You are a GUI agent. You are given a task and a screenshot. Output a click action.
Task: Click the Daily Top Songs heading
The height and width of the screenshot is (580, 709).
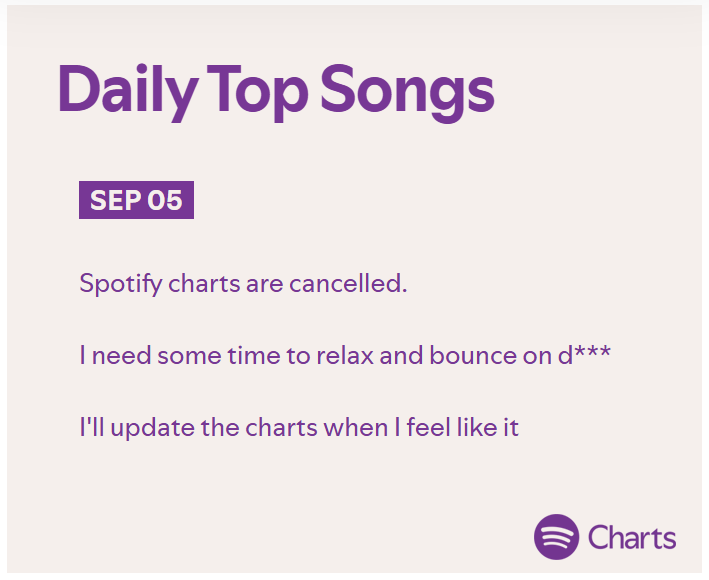[276, 92]
